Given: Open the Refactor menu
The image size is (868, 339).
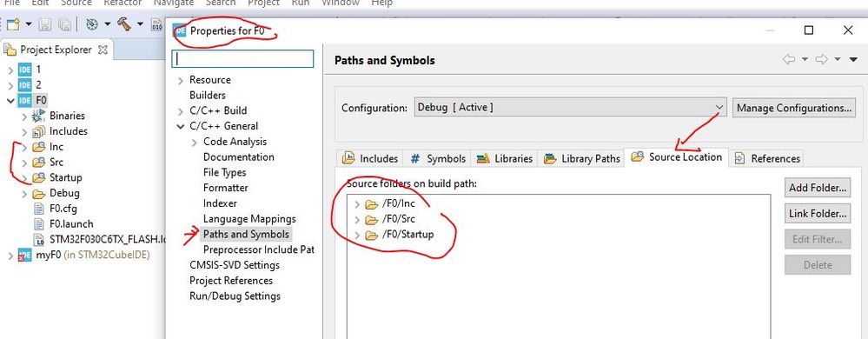Looking at the screenshot, I should 123,3.
